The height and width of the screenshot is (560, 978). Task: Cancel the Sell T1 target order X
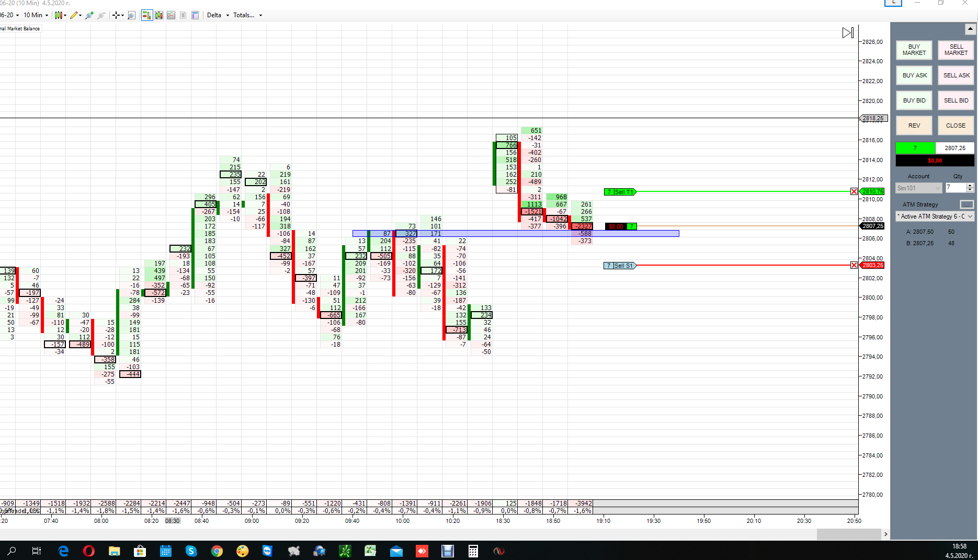(854, 192)
